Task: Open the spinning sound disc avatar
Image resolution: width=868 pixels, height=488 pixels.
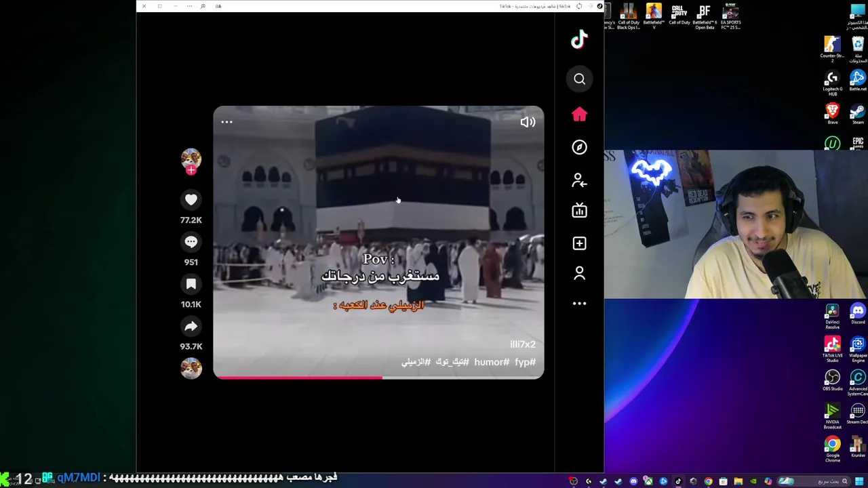Action: click(x=191, y=368)
